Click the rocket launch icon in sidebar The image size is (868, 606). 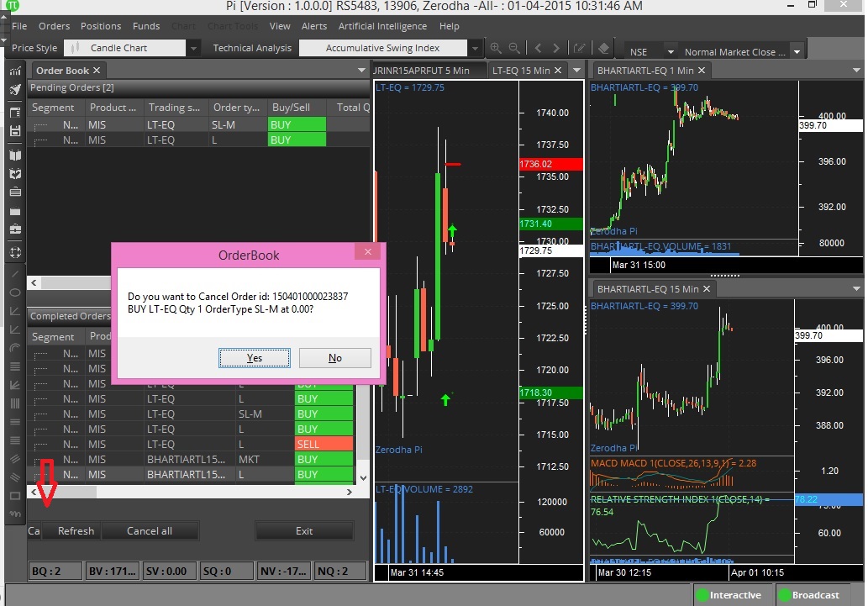(15, 89)
